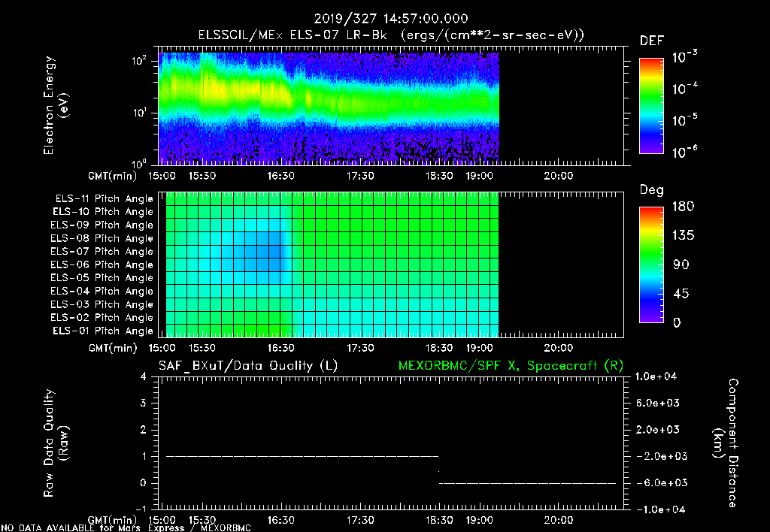Click the 6.0e+03 right axis value
Viewport: 770px width, 532px height.
click(658, 403)
